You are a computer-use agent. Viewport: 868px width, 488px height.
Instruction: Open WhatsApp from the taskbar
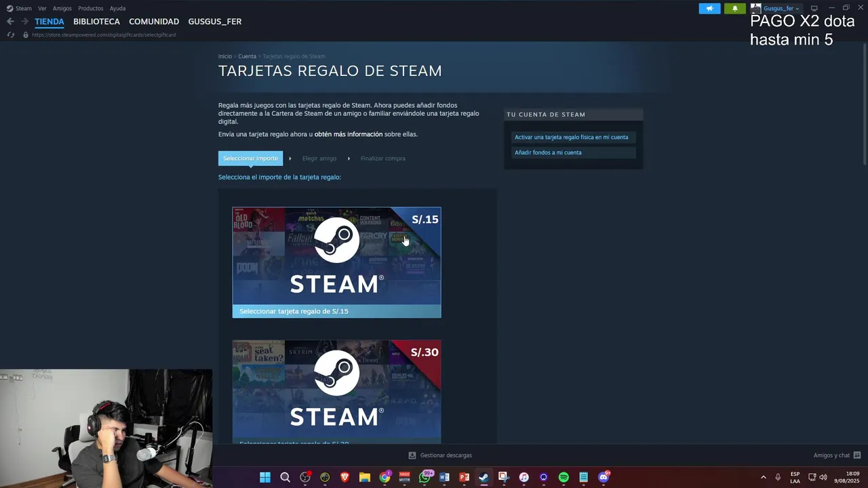click(425, 477)
